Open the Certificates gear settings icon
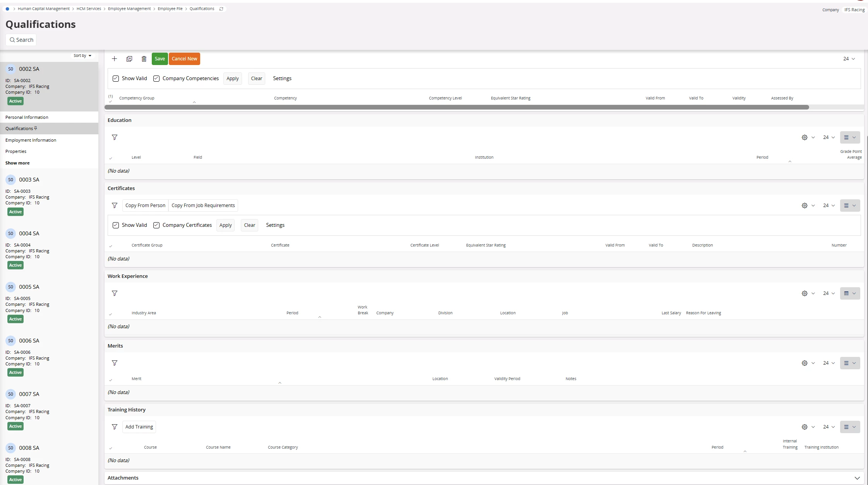The width and height of the screenshot is (868, 485). pos(805,206)
